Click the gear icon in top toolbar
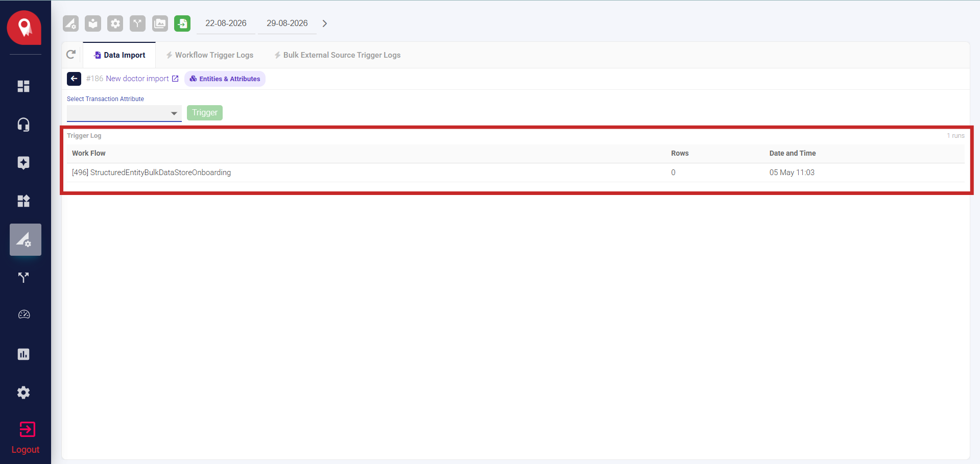Viewport: 980px width, 464px height. click(115, 23)
